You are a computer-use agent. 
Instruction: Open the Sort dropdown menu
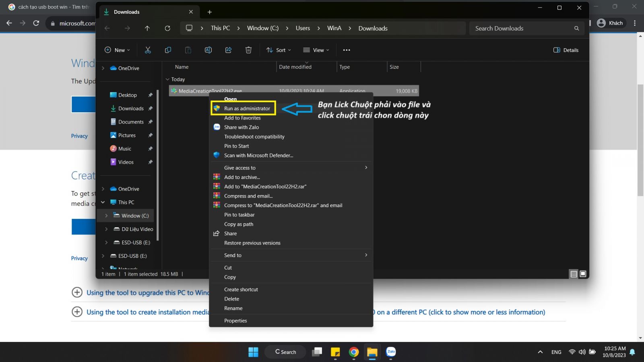coord(279,50)
